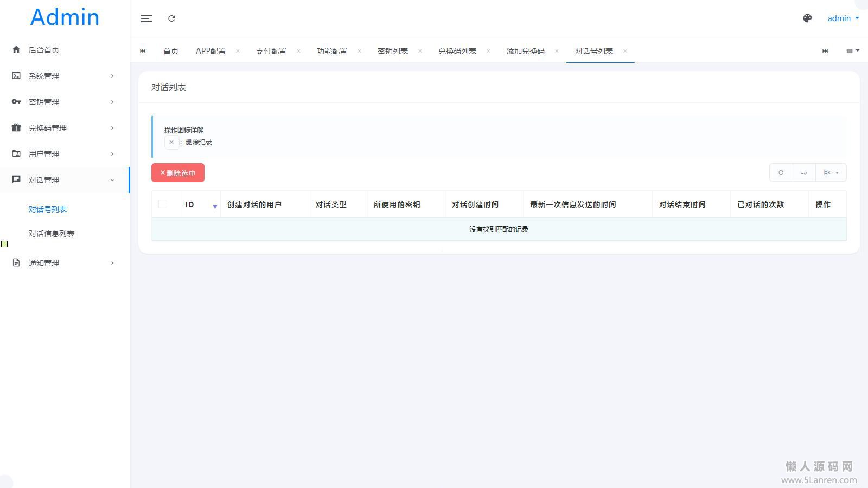
Task: Open the admin user dropdown
Action: (x=843, y=18)
